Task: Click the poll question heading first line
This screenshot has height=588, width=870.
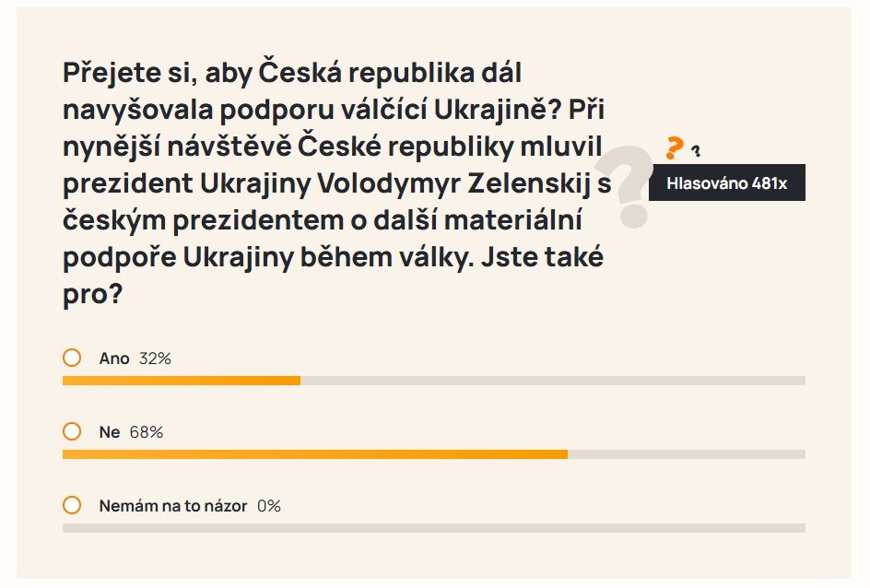Action: [x=292, y=73]
